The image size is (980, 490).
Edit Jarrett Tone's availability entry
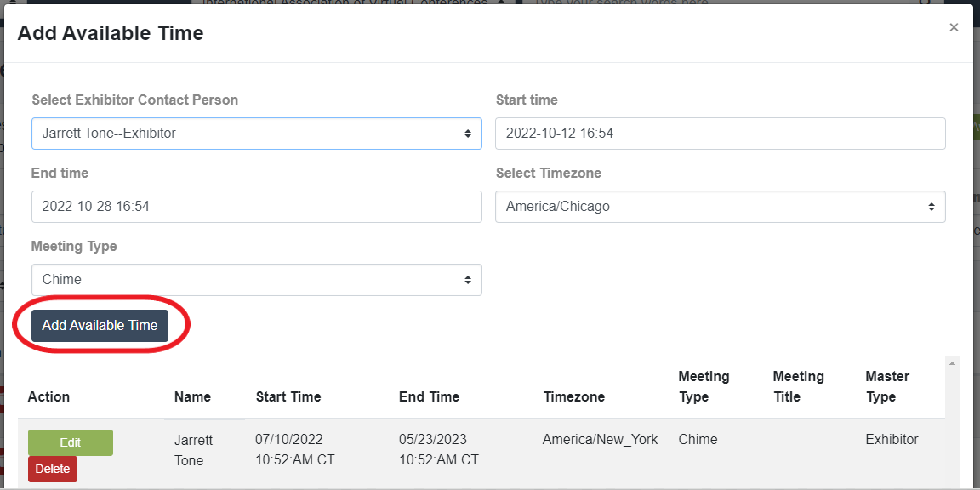[71, 442]
